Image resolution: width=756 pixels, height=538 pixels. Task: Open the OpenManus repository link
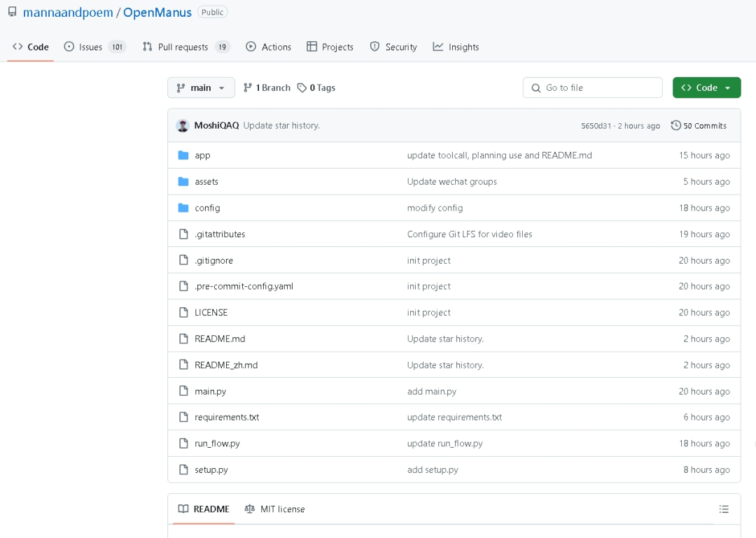(157, 13)
